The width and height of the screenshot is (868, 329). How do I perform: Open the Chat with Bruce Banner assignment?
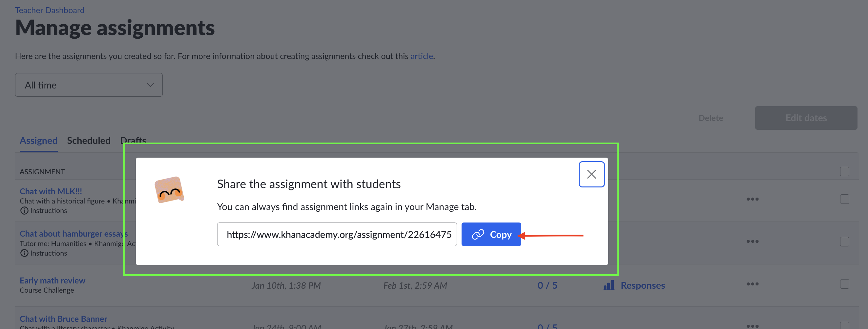tap(63, 319)
